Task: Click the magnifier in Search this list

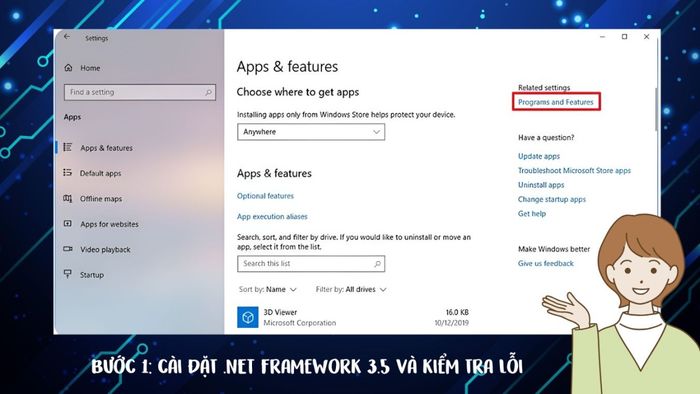Action: (x=377, y=264)
